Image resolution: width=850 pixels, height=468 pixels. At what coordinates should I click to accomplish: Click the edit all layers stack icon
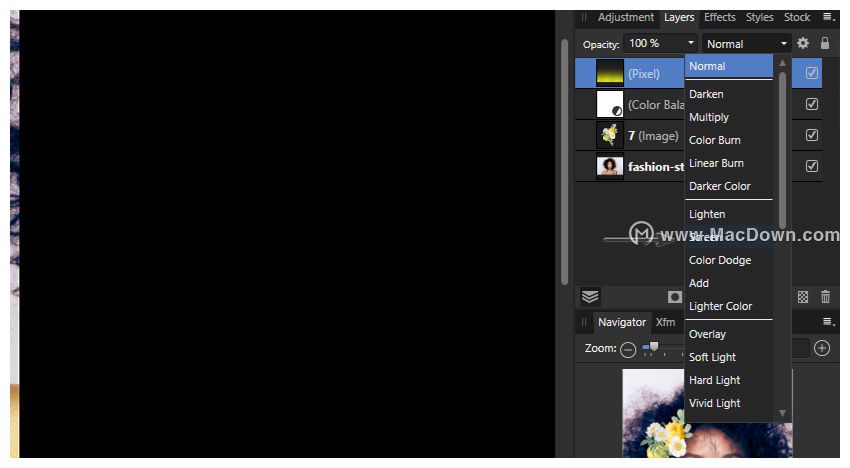pos(590,297)
